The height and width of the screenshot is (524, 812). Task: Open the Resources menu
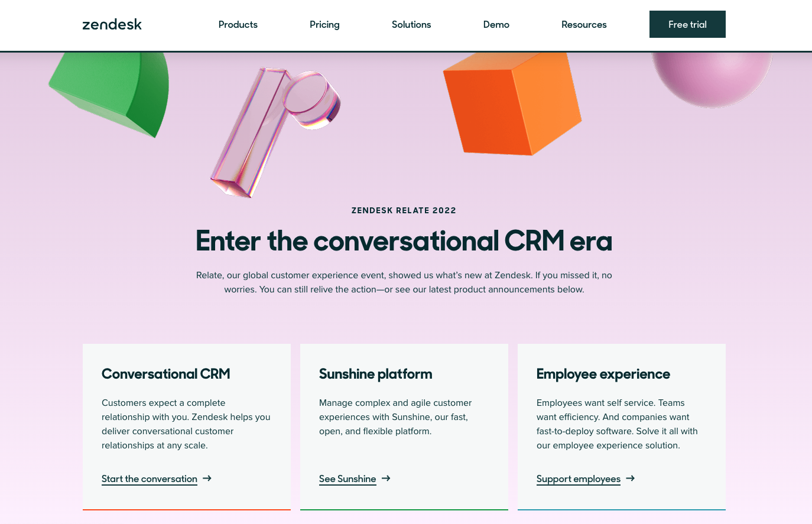tap(584, 24)
